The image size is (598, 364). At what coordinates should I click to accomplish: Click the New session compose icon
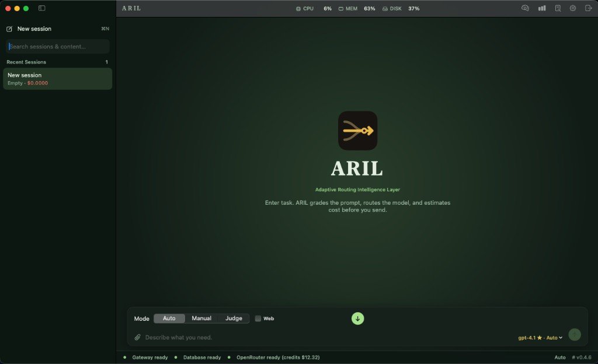point(9,29)
